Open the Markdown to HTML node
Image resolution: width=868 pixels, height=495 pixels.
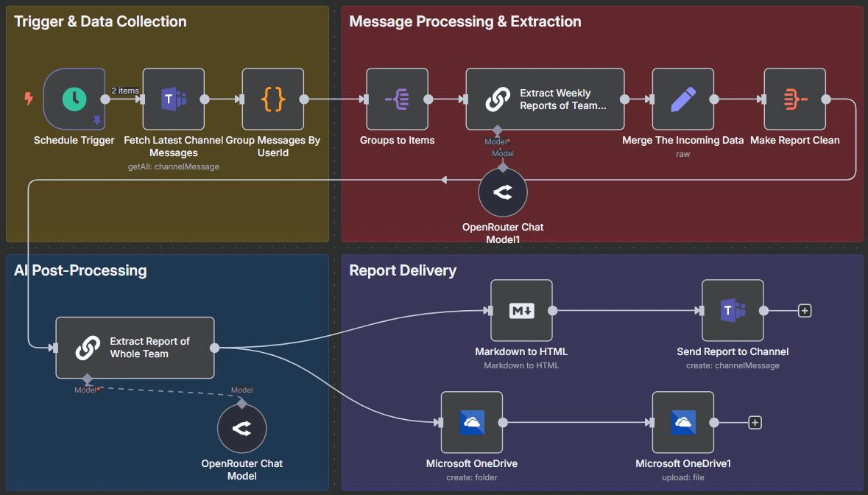521,310
